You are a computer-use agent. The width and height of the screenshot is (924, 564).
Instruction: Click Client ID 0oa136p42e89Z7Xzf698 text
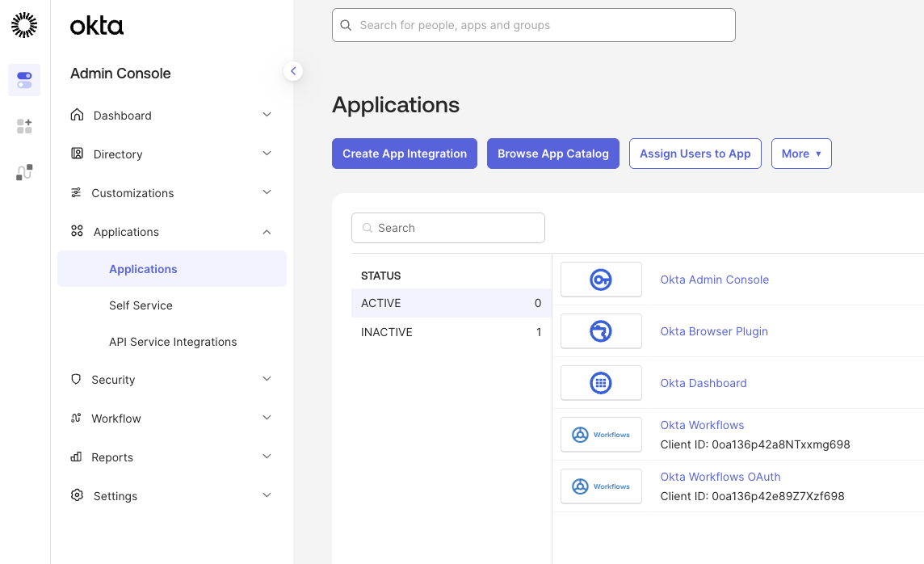click(x=752, y=496)
